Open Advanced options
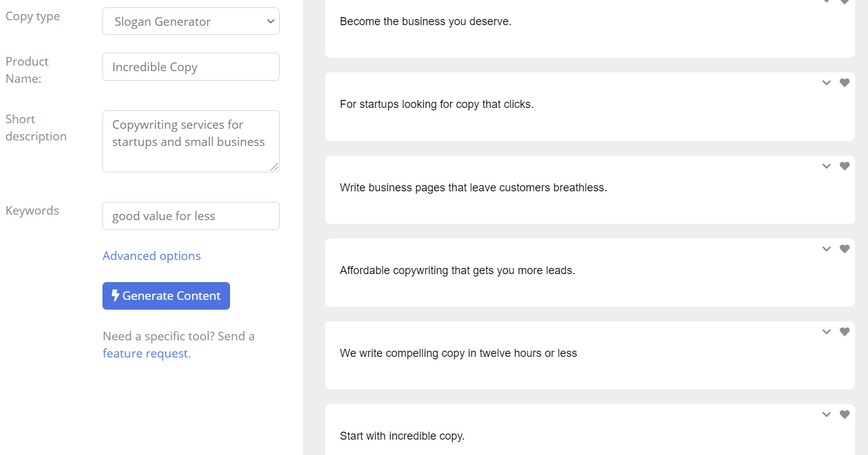 [x=152, y=256]
